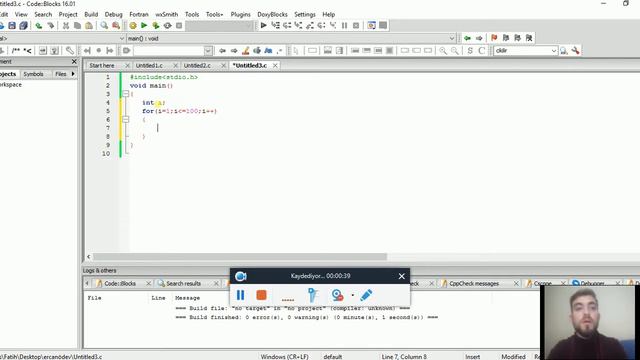Click the Break debugger pause icon
Screen dimensions: 640x360
pos(344,25)
